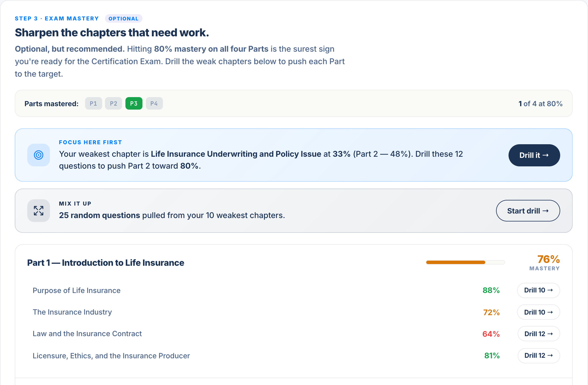Start the 25 random questions drill

point(528,211)
